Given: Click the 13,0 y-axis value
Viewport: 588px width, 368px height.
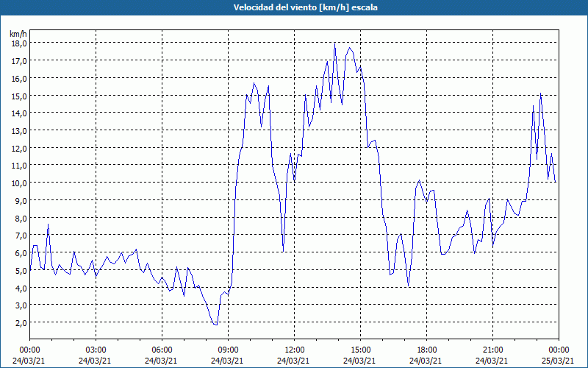Looking at the screenshot, I should (x=19, y=131).
